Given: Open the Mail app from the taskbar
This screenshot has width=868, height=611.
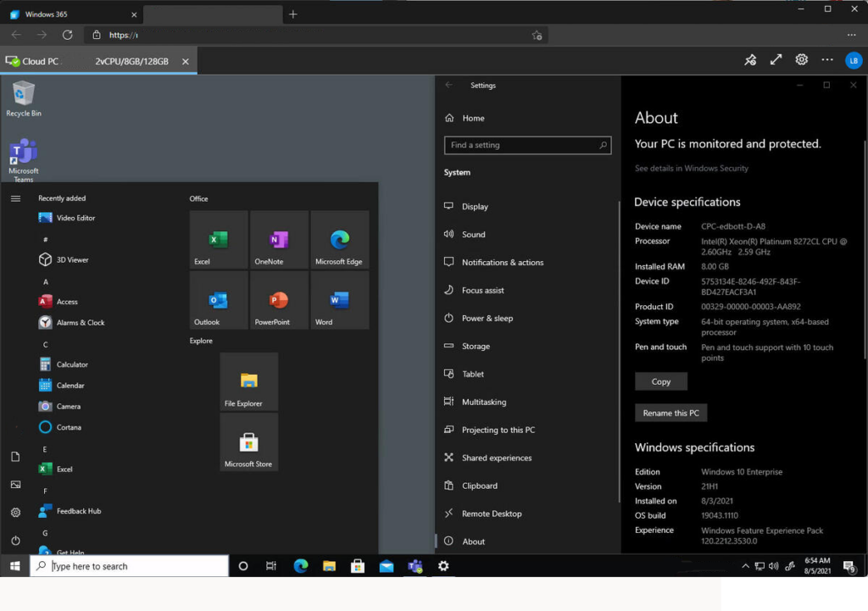Looking at the screenshot, I should pos(387,566).
